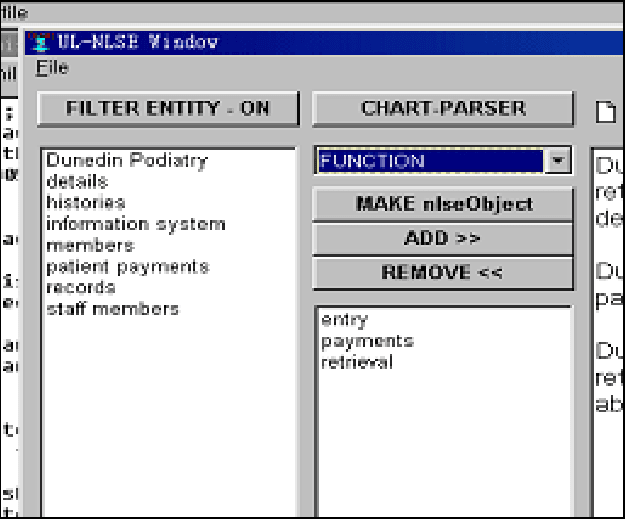The height and width of the screenshot is (520, 626).
Task: Select entry in the function list
Action: click(344, 320)
